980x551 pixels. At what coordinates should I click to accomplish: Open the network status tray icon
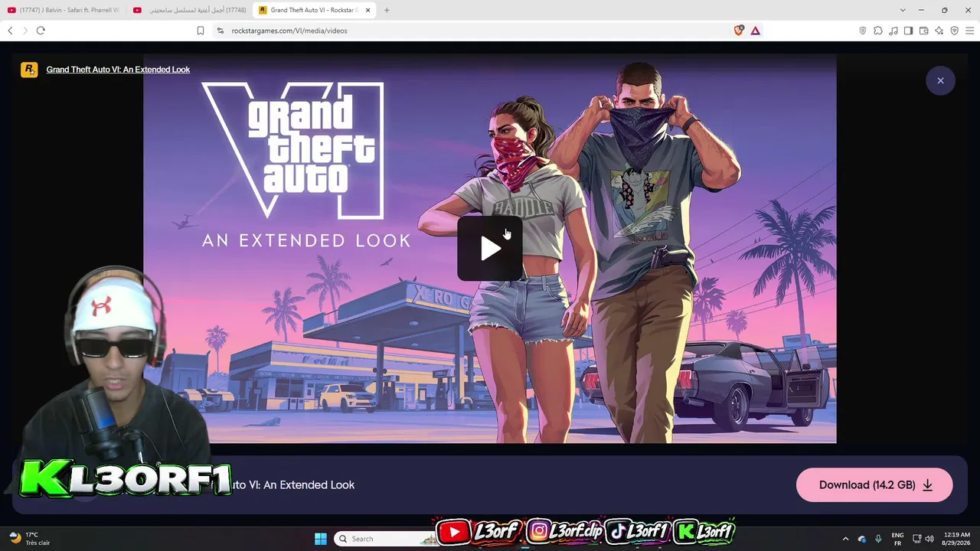[917, 539]
